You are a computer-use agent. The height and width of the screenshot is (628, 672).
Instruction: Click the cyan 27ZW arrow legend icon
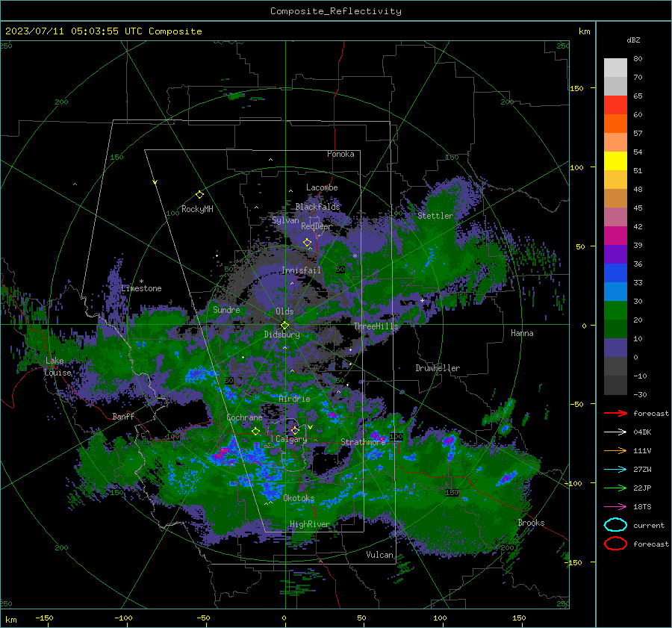pos(615,470)
